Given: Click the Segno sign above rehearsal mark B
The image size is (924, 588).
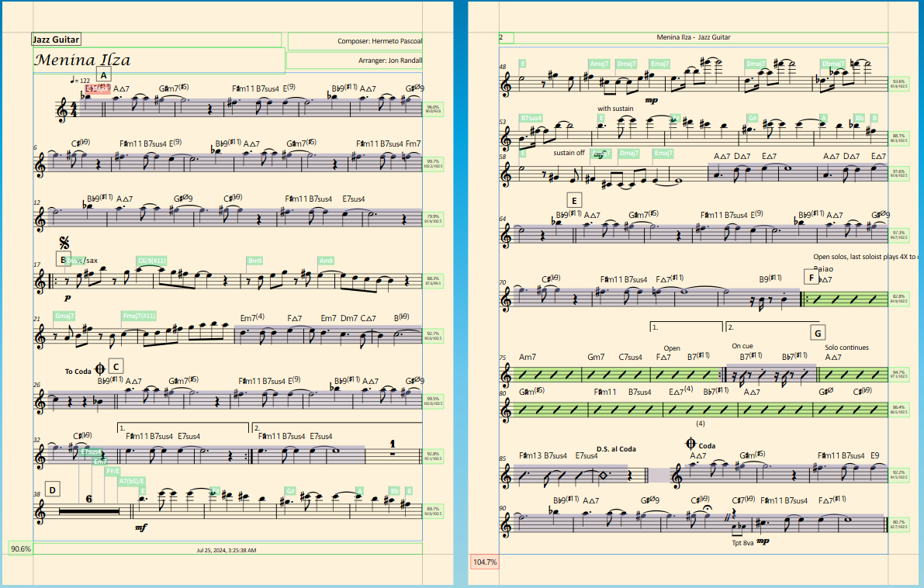Looking at the screenshot, I should [x=64, y=243].
